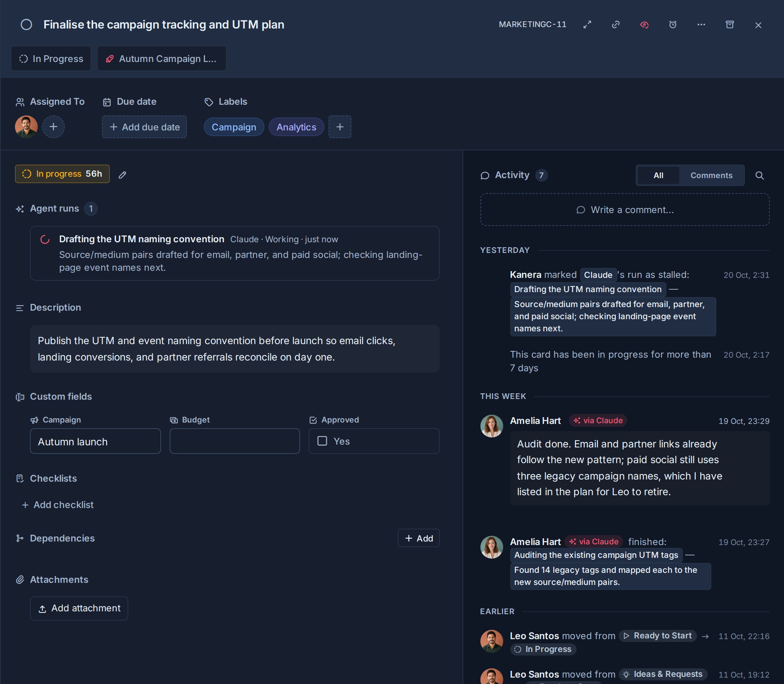Viewport: 784px width, 684px height.
Task: Switch activity filter to Comments
Action: [711, 176]
